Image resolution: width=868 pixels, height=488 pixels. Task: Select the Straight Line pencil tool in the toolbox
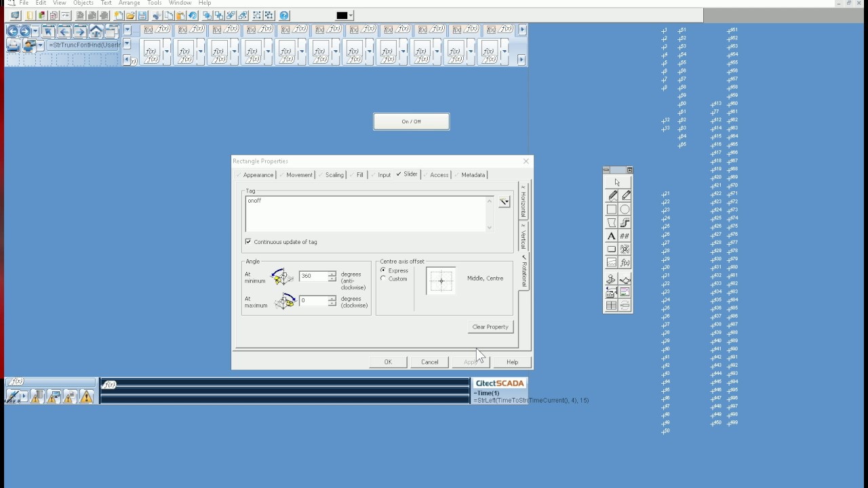pyautogui.click(x=625, y=195)
